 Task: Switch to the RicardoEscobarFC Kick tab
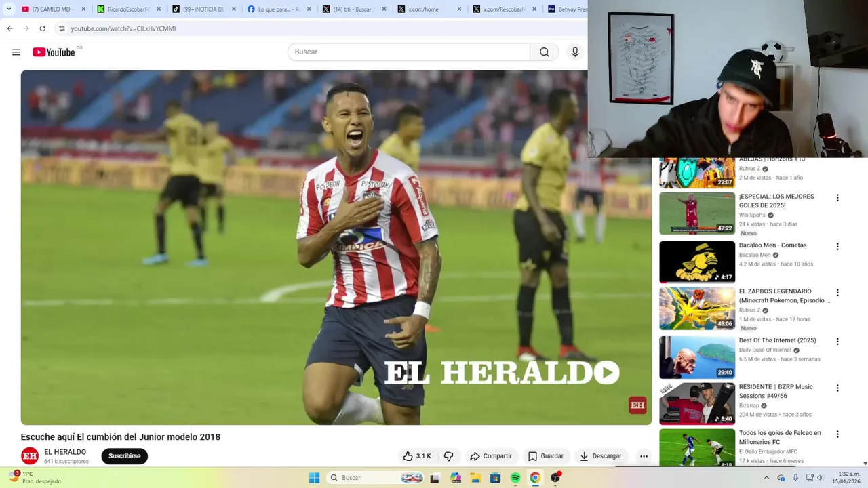click(127, 9)
